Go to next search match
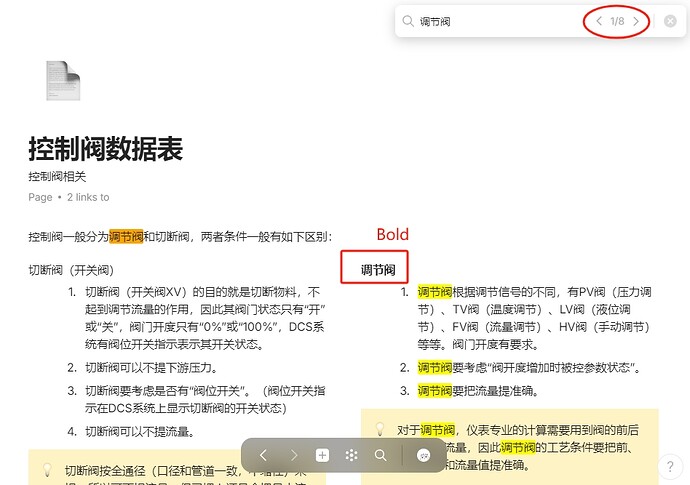The image size is (690, 485). pos(636,21)
